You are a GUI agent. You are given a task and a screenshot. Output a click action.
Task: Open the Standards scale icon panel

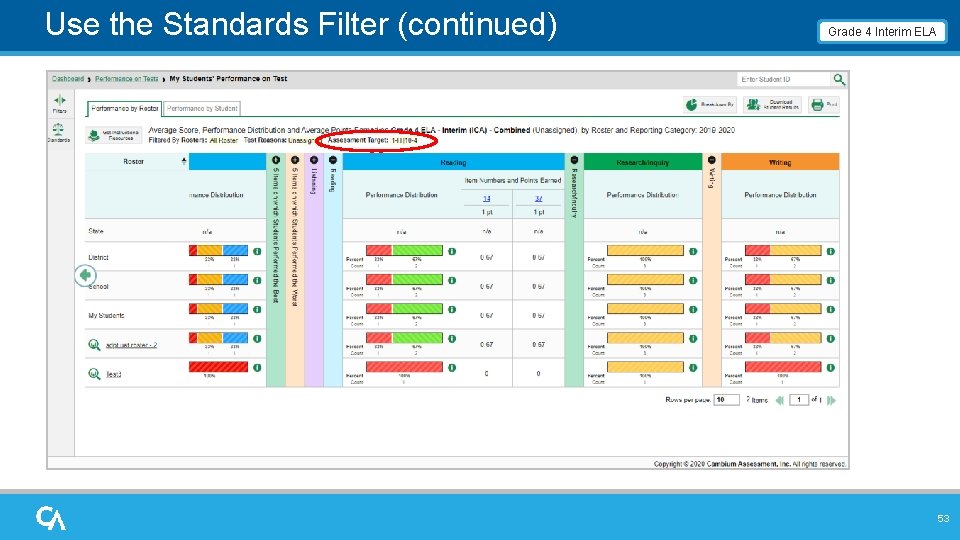pos(59,132)
